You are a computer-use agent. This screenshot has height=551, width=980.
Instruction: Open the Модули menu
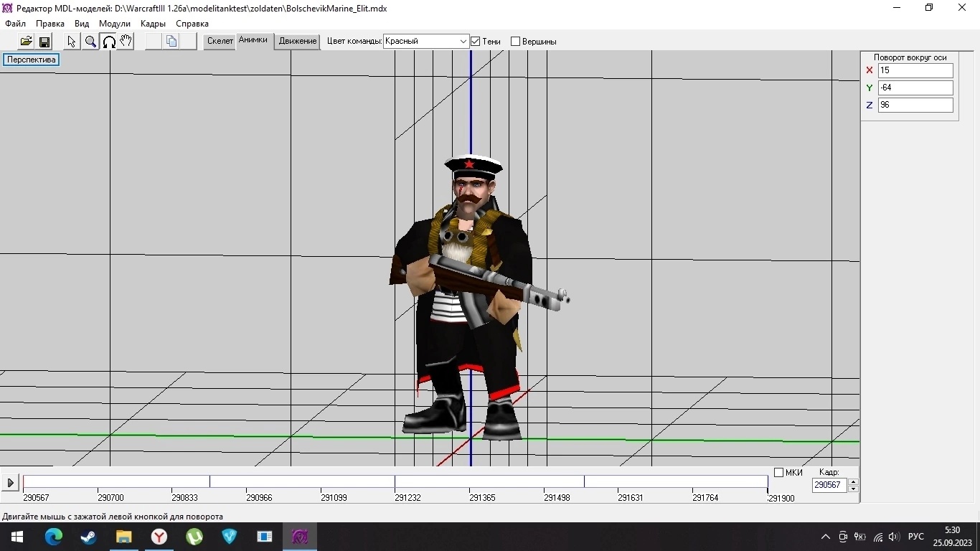(115, 24)
